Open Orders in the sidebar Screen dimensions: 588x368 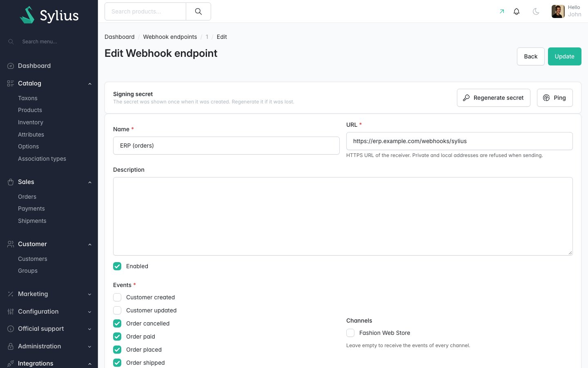(27, 197)
